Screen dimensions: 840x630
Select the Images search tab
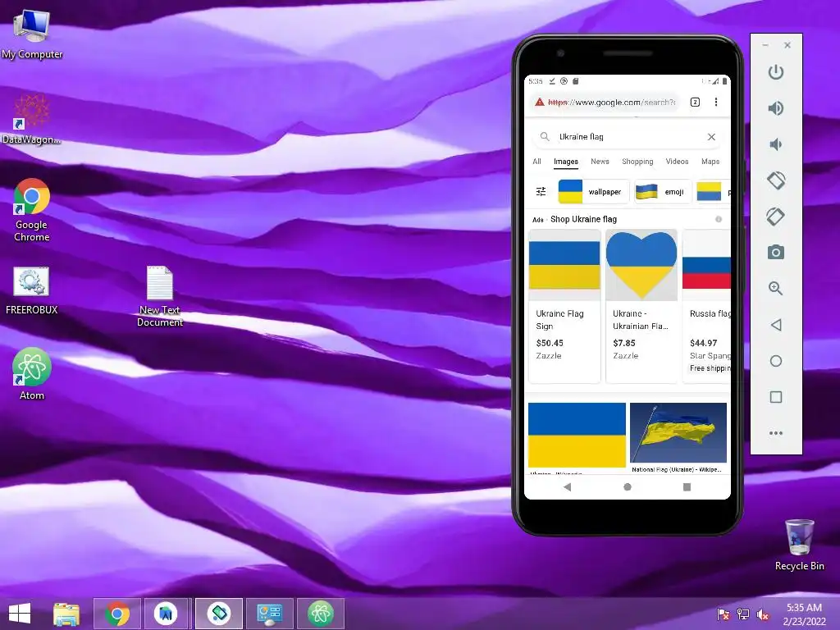(566, 162)
